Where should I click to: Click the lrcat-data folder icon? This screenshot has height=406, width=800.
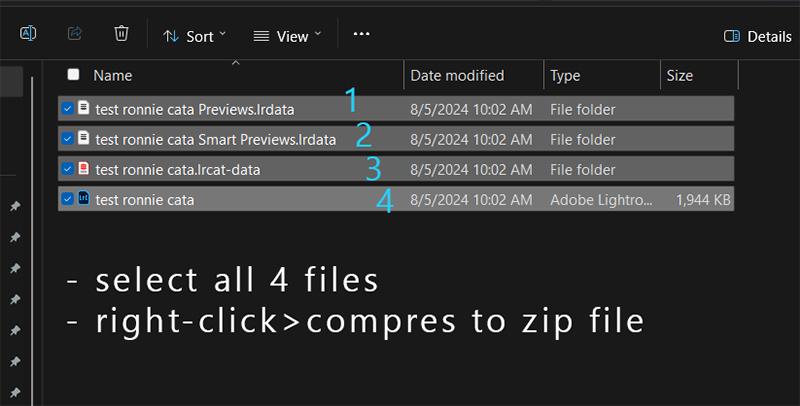point(84,169)
